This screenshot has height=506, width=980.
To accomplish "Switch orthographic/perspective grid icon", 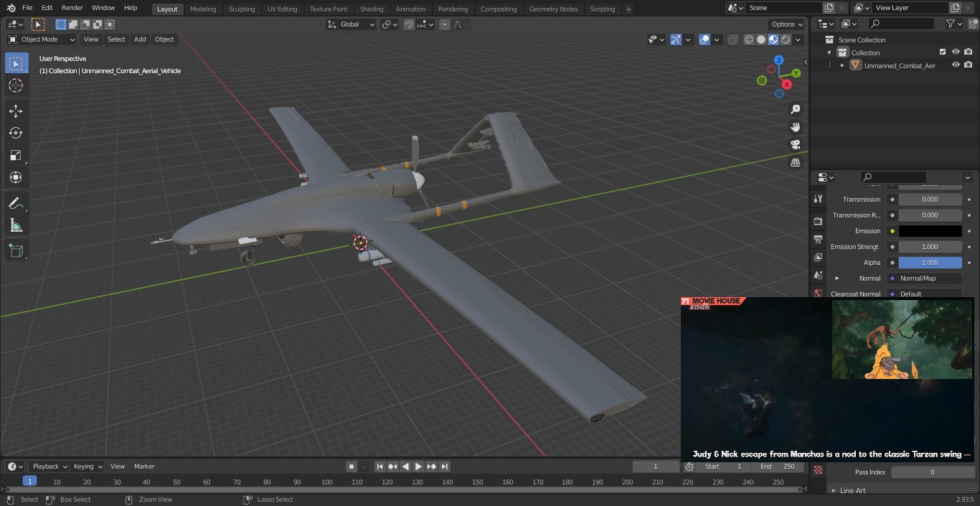I will 795,162.
